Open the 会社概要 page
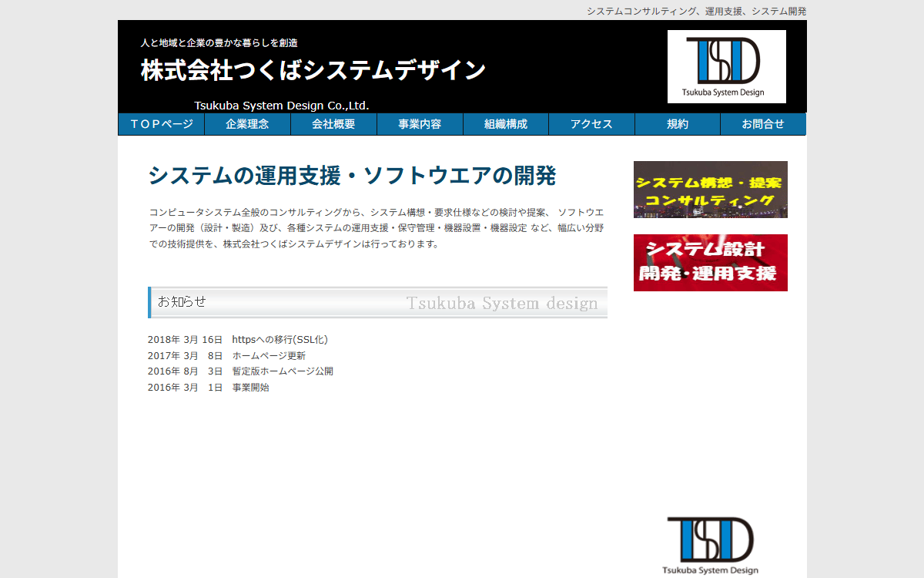 pyautogui.click(x=333, y=124)
